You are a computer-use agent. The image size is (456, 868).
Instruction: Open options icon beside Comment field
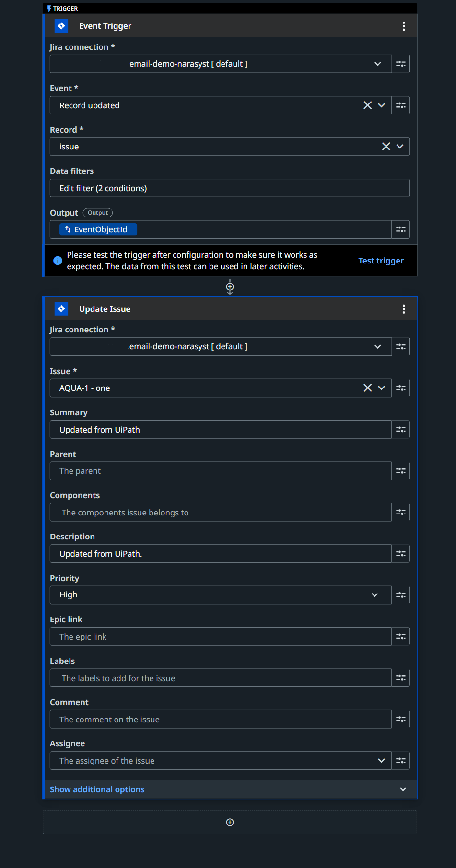coord(401,719)
